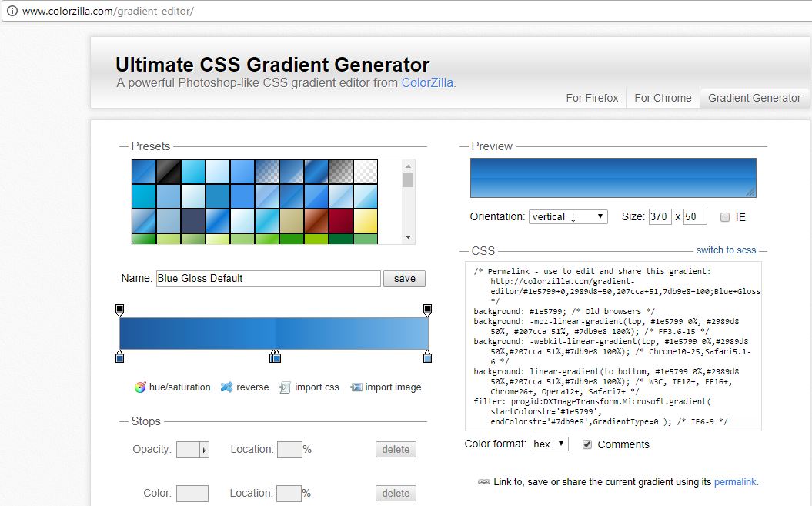Switch to the For Firefox tab
Viewport: 812px width, 506px height.
point(592,98)
